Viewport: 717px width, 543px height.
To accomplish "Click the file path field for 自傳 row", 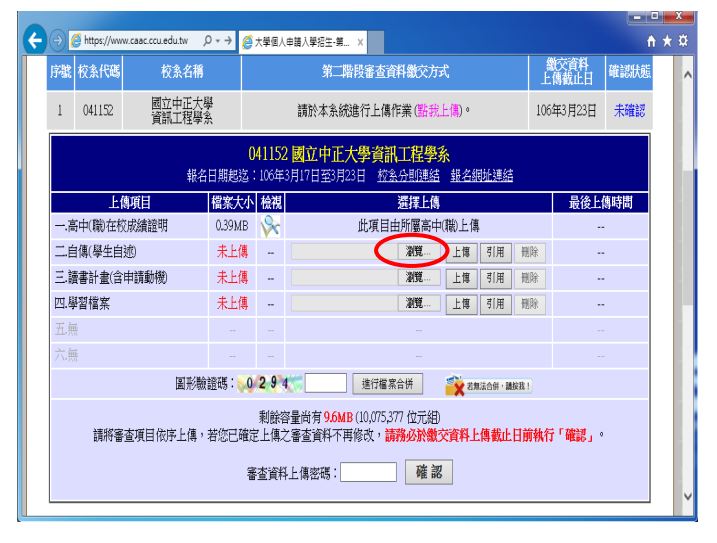I will 344,252.
